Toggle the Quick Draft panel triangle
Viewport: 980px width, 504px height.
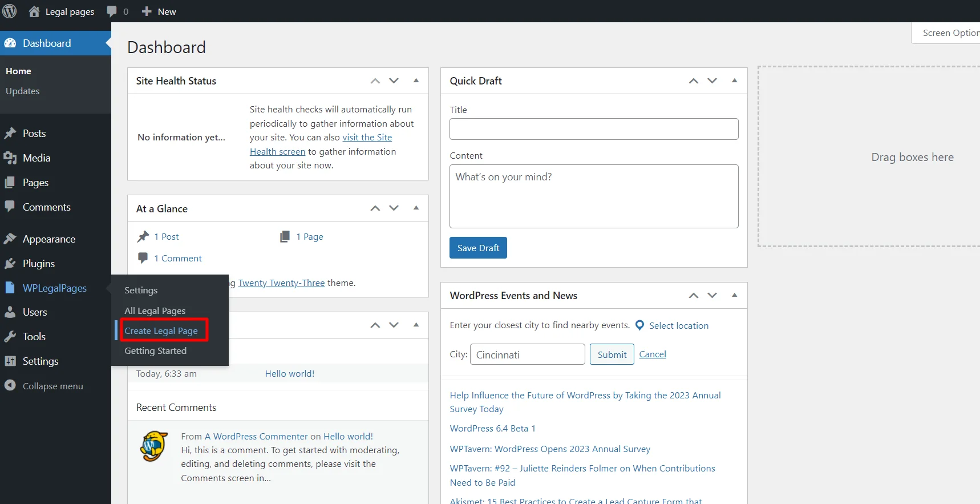734,81
